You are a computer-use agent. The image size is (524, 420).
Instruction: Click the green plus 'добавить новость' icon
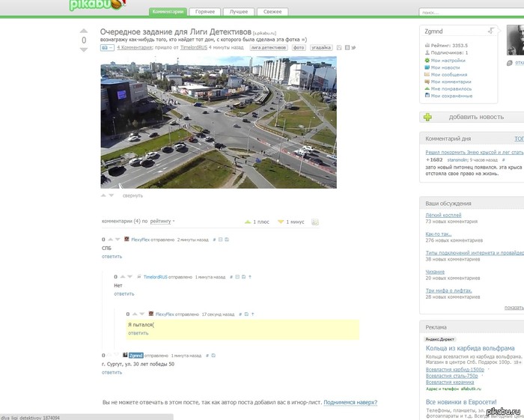pyautogui.click(x=427, y=117)
